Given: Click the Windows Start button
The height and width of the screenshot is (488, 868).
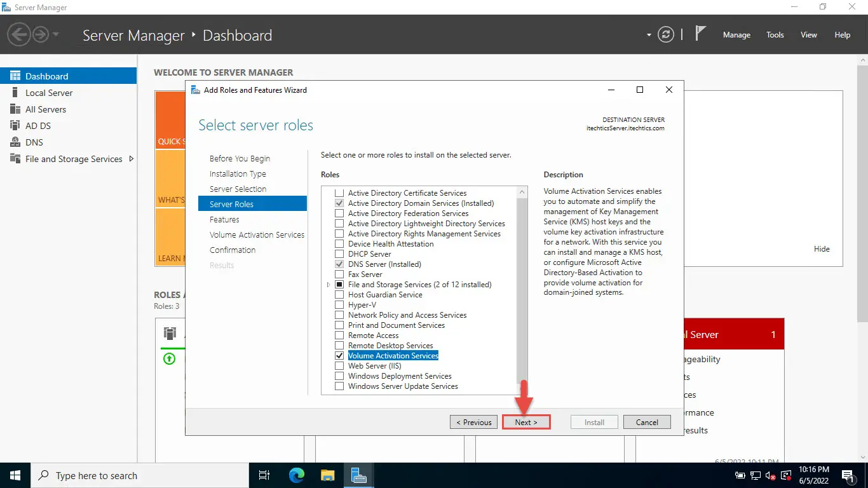Looking at the screenshot, I should pyautogui.click(x=15, y=475).
